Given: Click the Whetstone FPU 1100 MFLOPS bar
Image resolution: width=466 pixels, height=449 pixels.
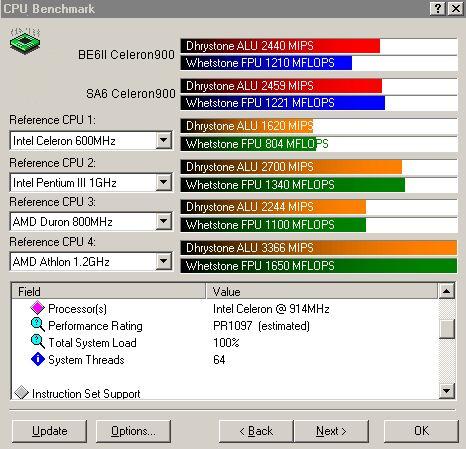Looking at the screenshot, I should (x=273, y=225).
